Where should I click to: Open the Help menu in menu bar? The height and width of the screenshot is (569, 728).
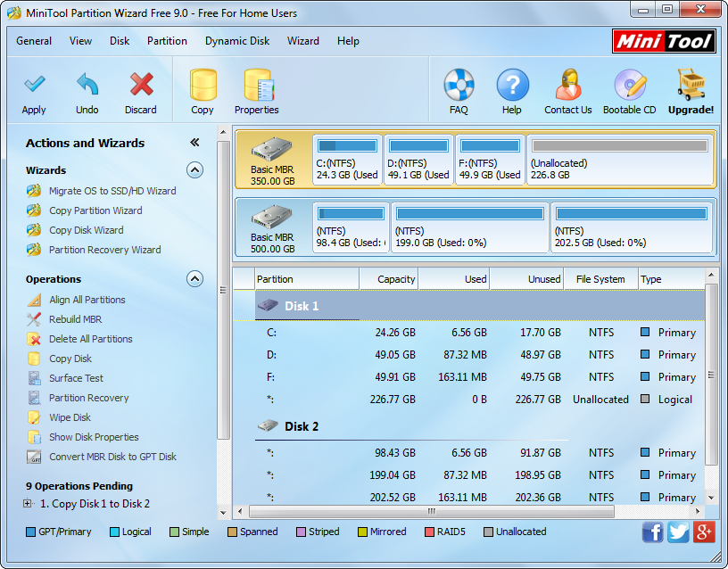pos(348,41)
